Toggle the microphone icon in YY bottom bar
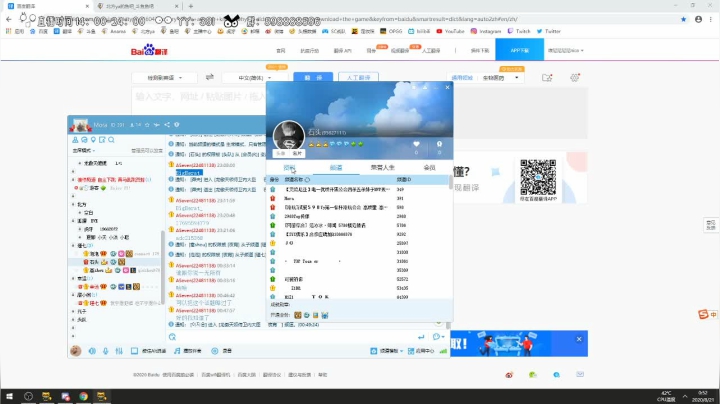Screen dimensions: 720x404 pos(106,351)
